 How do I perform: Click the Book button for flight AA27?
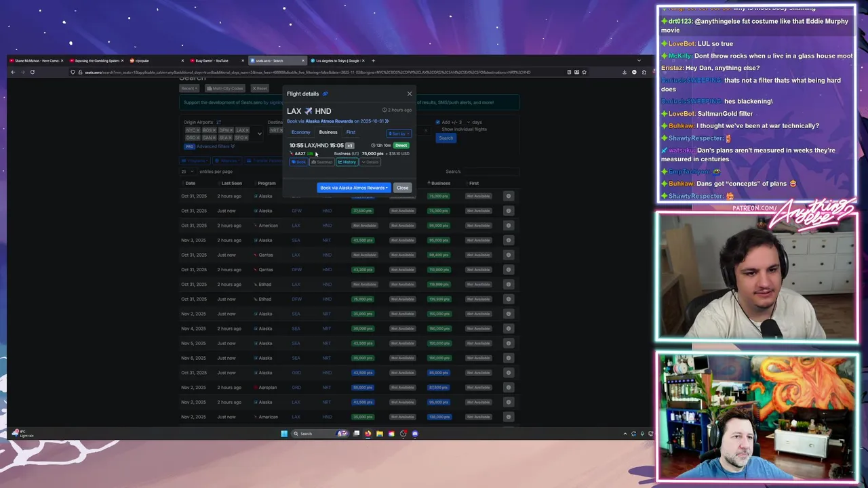click(x=298, y=162)
